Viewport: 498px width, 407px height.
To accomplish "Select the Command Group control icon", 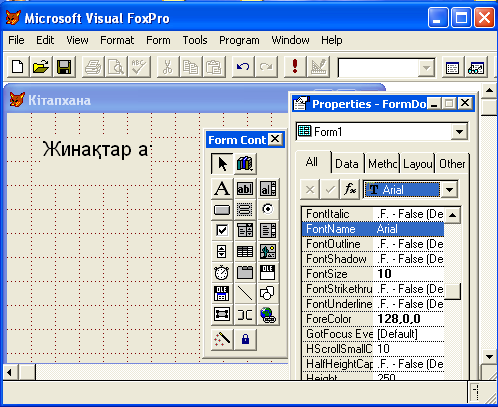I will pyautogui.click(x=245, y=210).
